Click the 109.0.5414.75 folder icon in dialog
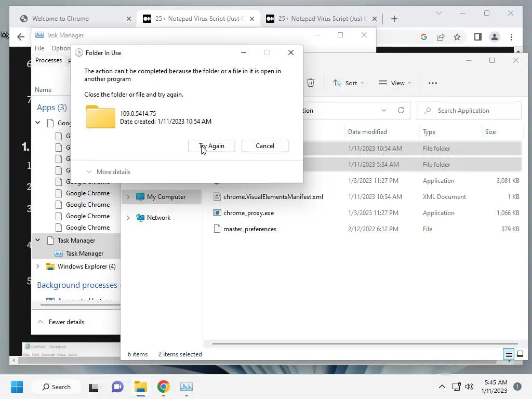The image size is (532, 399). [x=100, y=117]
